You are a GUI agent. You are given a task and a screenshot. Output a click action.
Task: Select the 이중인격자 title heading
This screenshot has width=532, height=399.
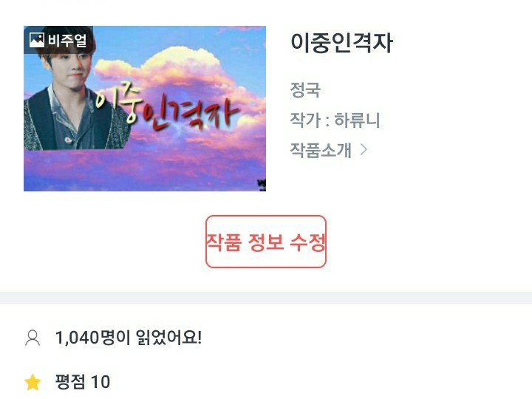coord(341,43)
